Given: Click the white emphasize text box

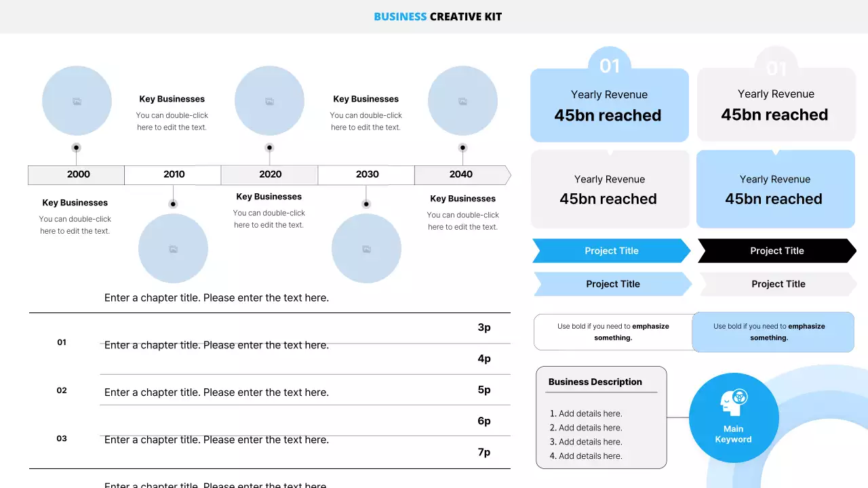Looking at the screenshot, I should (613, 331).
